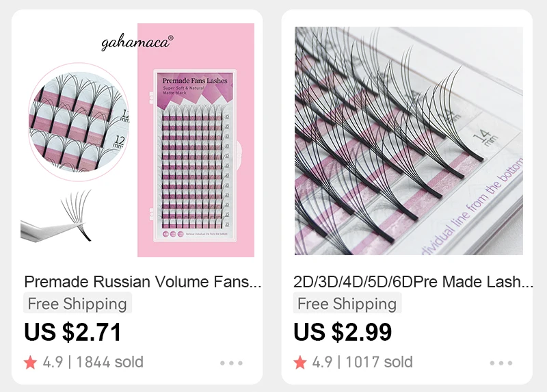The image size is (547, 392).
Task: Select the gahamaca premade fans product image
Action: 137,140
